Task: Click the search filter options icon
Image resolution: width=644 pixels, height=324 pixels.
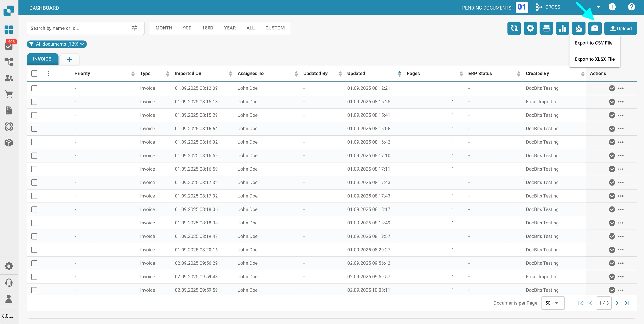Action: (134, 28)
